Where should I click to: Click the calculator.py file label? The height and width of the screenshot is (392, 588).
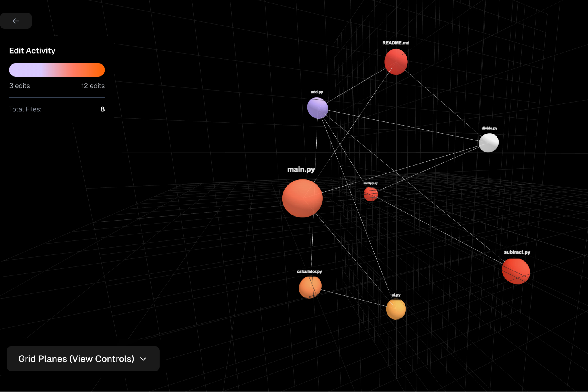click(x=309, y=271)
